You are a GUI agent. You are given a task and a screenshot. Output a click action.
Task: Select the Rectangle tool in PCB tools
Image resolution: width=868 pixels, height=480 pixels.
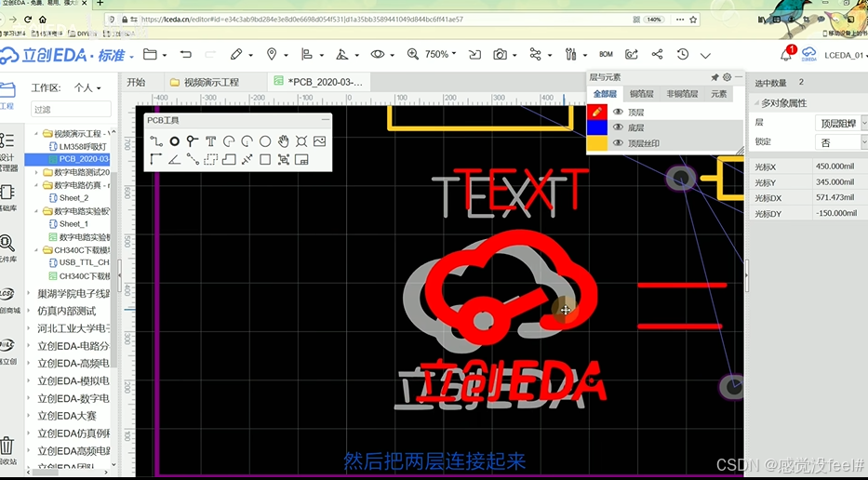coord(265,160)
